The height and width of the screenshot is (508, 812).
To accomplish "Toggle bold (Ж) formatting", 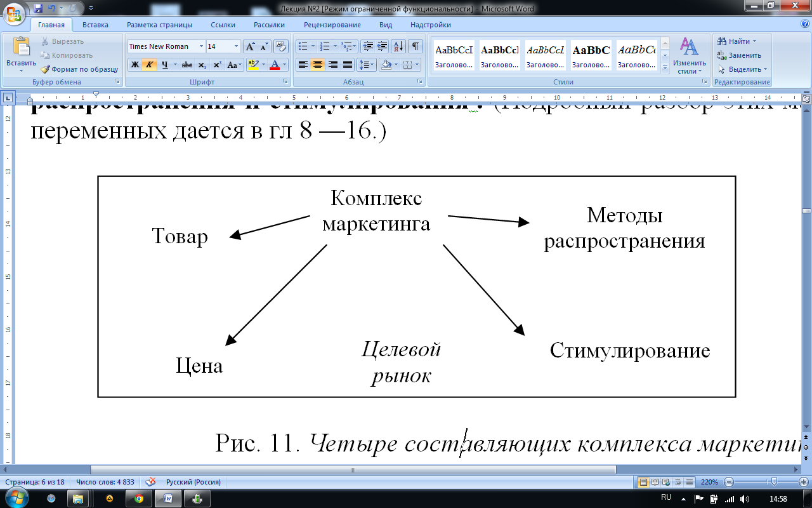I will 135,65.
